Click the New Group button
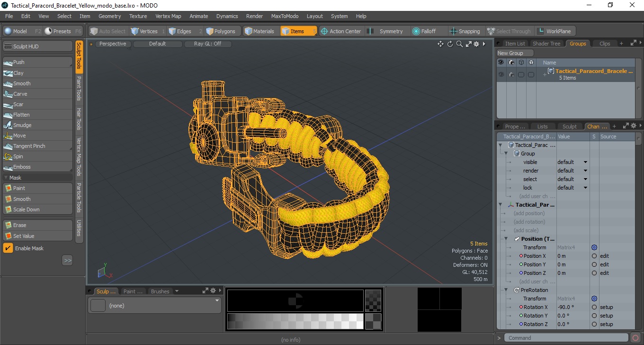 click(x=515, y=53)
